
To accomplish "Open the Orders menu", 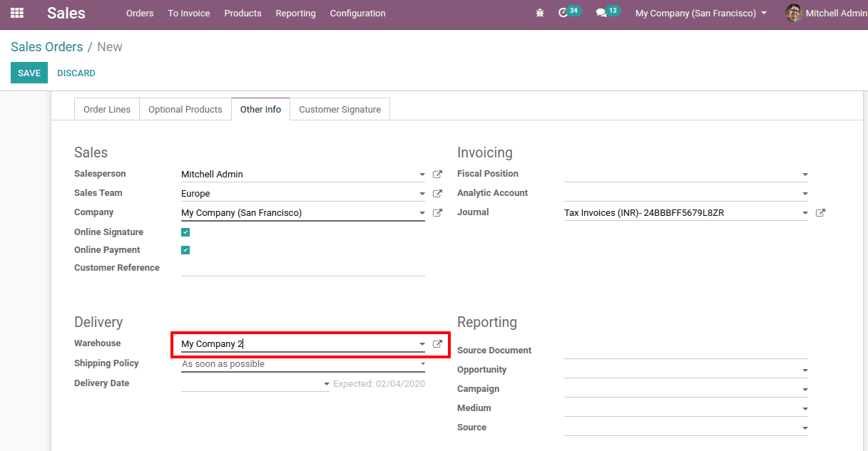I will [140, 13].
